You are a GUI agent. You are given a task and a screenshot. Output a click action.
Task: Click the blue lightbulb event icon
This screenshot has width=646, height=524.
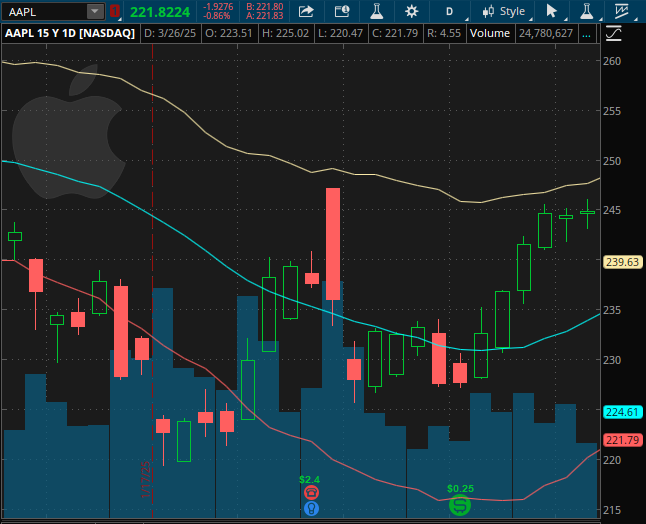click(311, 509)
